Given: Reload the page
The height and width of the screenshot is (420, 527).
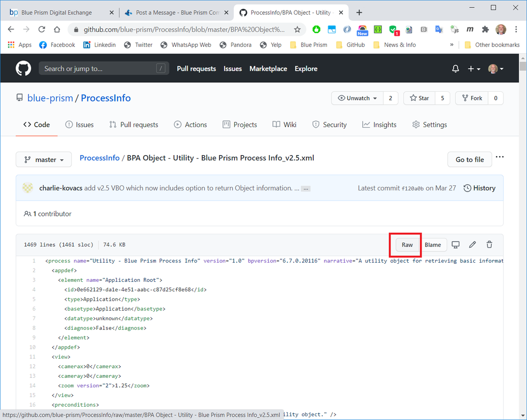Looking at the screenshot, I should tap(42, 30).
